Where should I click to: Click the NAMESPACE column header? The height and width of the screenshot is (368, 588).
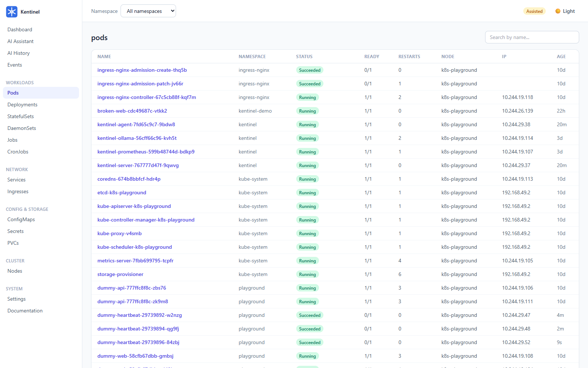(252, 57)
